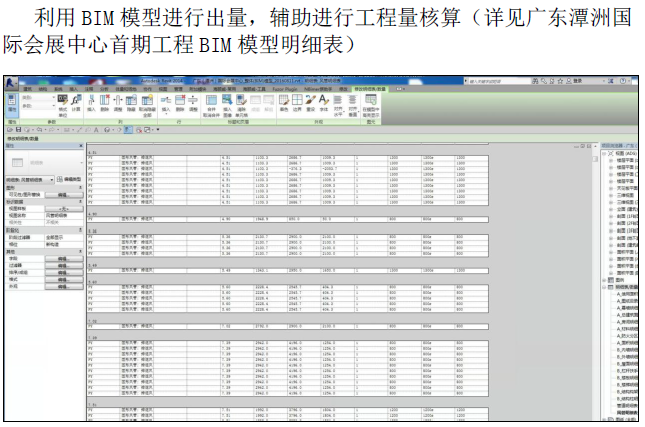Open Format Unit in Parameters panel
The image size is (645, 427).
coord(63,105)
